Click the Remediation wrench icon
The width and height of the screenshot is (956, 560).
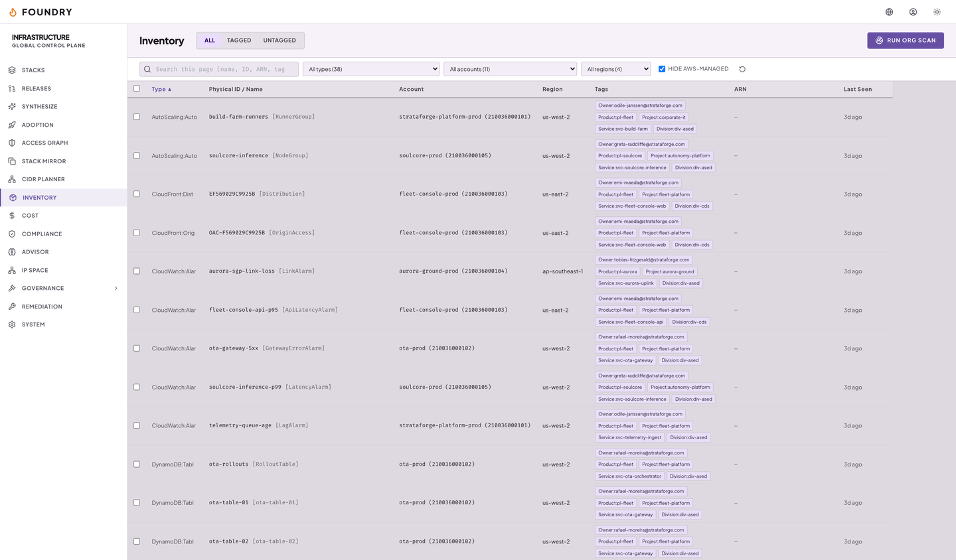pyautogui.click(x=12, y=307)
